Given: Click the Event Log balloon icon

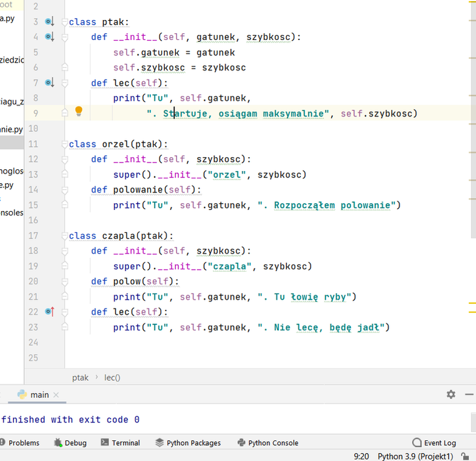Looking at the screenshot, I should pyautogui.click(x=417, y=442).
